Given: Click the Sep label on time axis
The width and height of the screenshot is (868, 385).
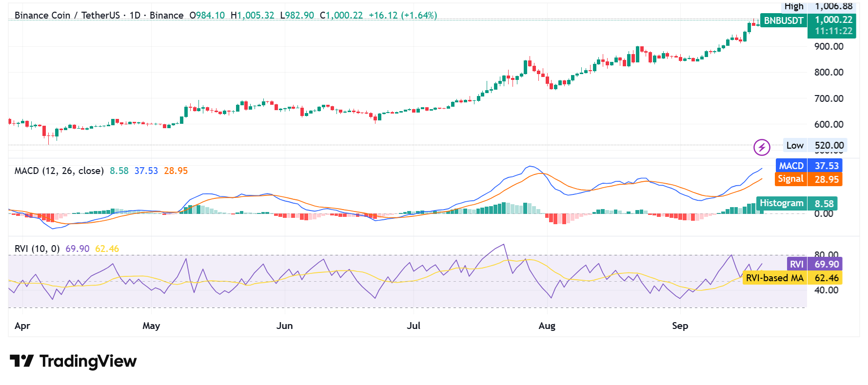Looking at the screenshot, I should coord(680,326).
